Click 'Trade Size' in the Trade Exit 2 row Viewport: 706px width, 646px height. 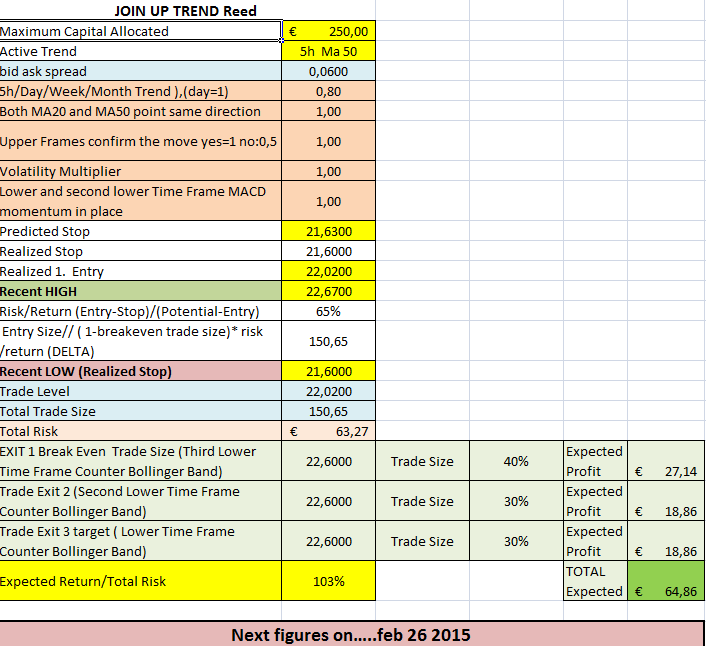click(x=422, y=501)
